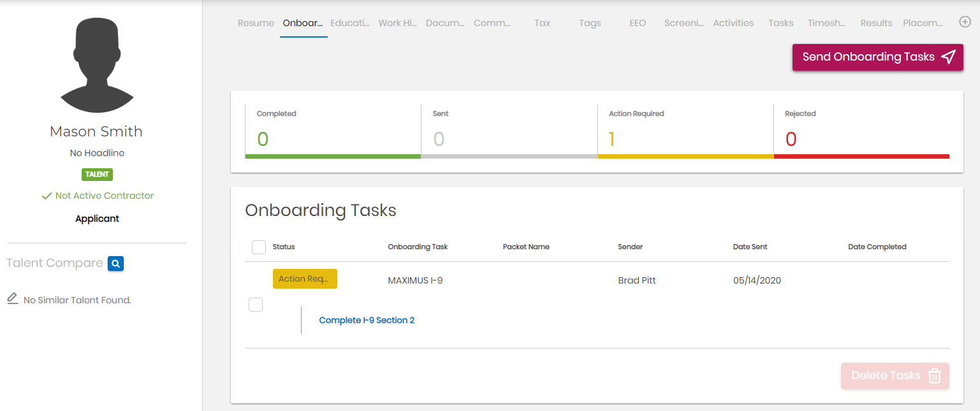Click the Action Required status badge
This screenshot has width=980, height=411.
305,279
